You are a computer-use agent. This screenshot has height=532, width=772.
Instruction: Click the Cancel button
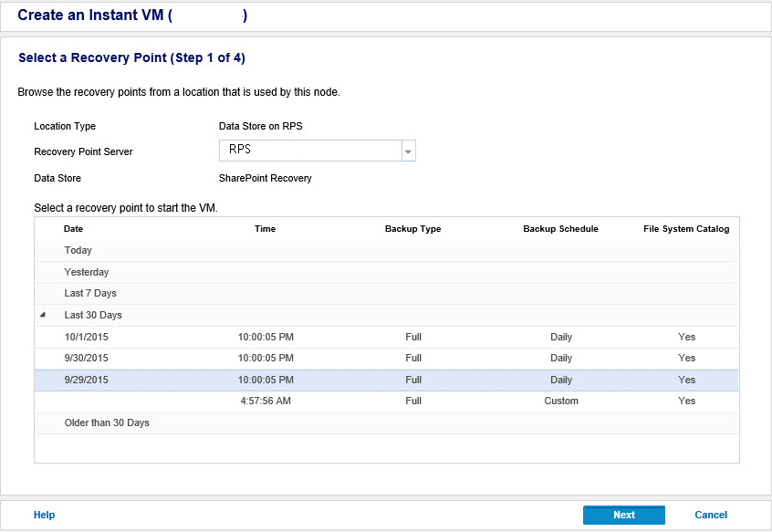711,515
